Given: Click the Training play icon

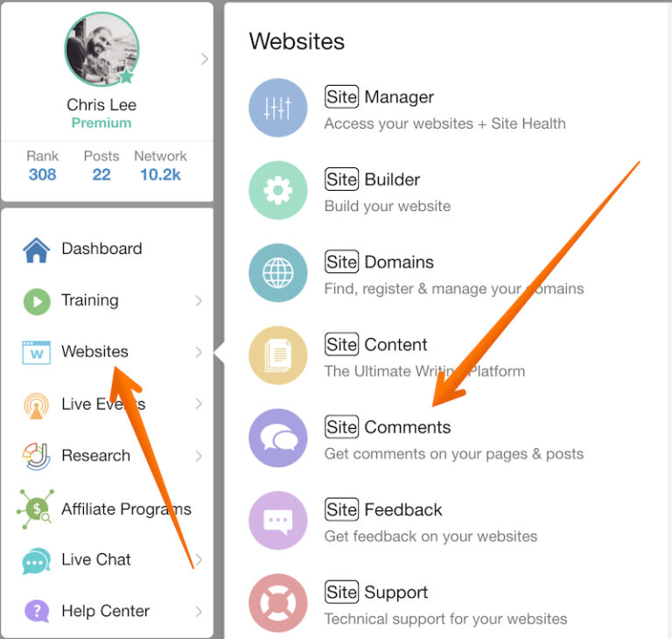Looking at the screenshot, I should [x=37, y=301].
